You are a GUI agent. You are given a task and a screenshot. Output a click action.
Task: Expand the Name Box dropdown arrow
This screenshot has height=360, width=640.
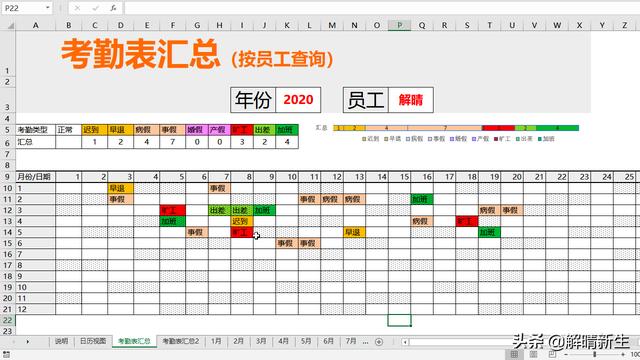[x=48, y=8]
